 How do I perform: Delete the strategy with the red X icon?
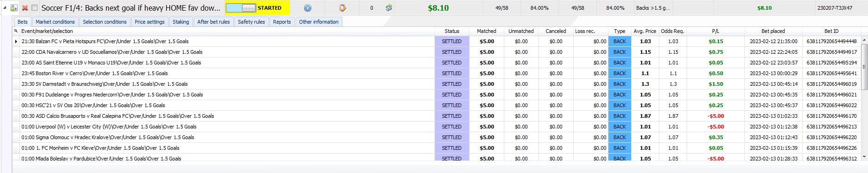(x=25, y=8)
